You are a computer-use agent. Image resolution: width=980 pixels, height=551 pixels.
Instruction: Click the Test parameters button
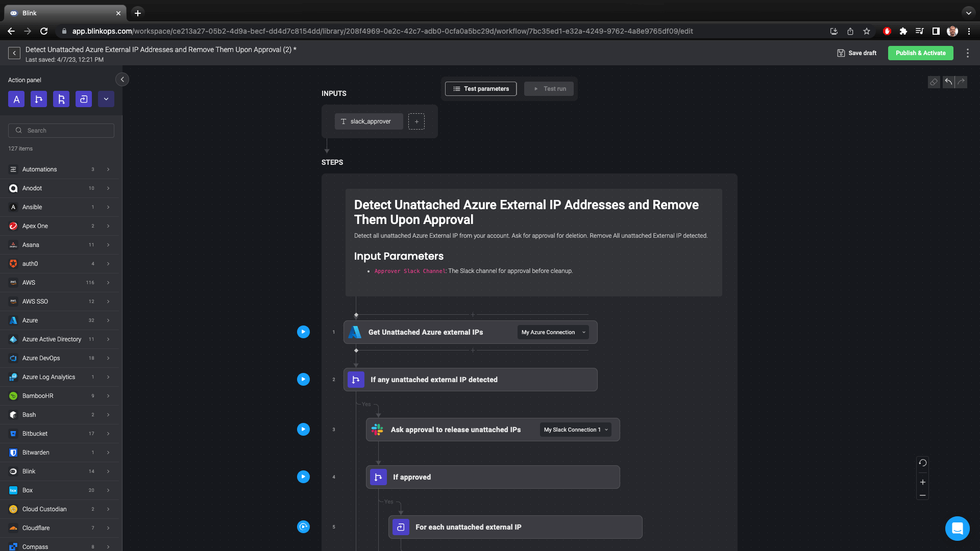[480, 88]
